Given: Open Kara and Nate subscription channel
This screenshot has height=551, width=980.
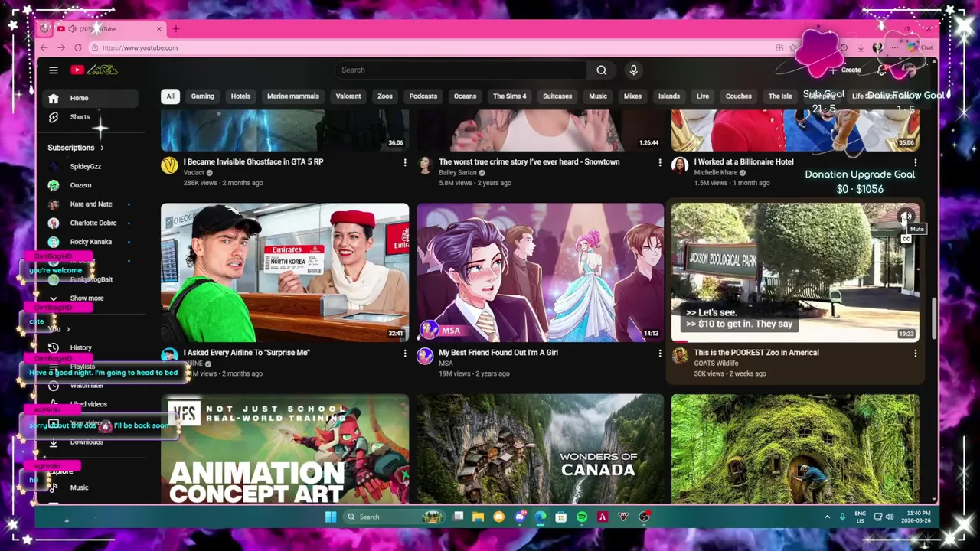Looking at the screenshot, I should (92, 204).
